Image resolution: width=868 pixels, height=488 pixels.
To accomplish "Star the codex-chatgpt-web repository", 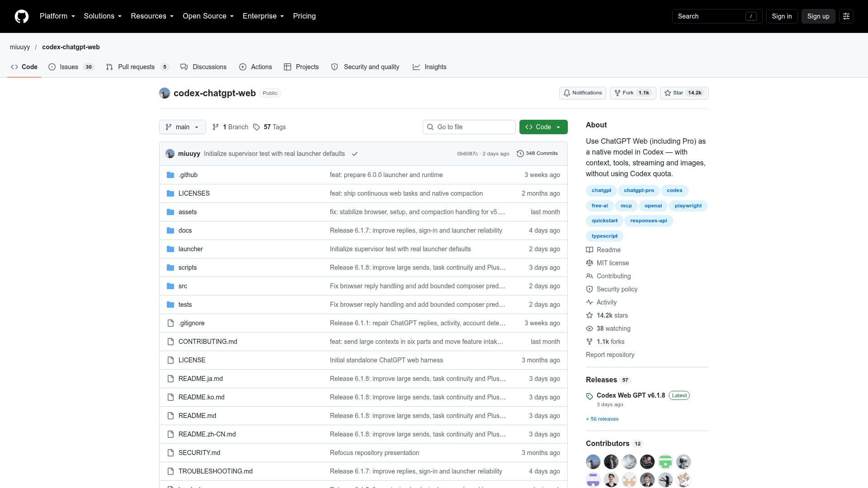I will click(684, 93).
